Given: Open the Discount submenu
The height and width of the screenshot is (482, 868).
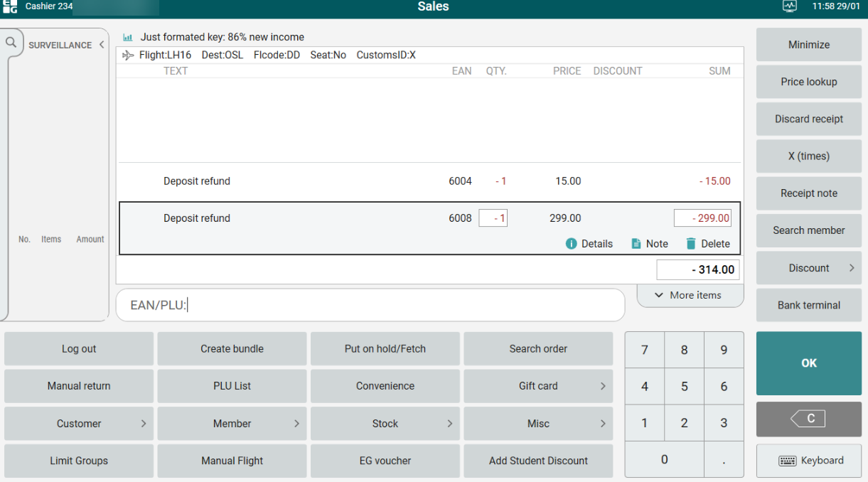Looking at the screenshot, I should (809, 268).
